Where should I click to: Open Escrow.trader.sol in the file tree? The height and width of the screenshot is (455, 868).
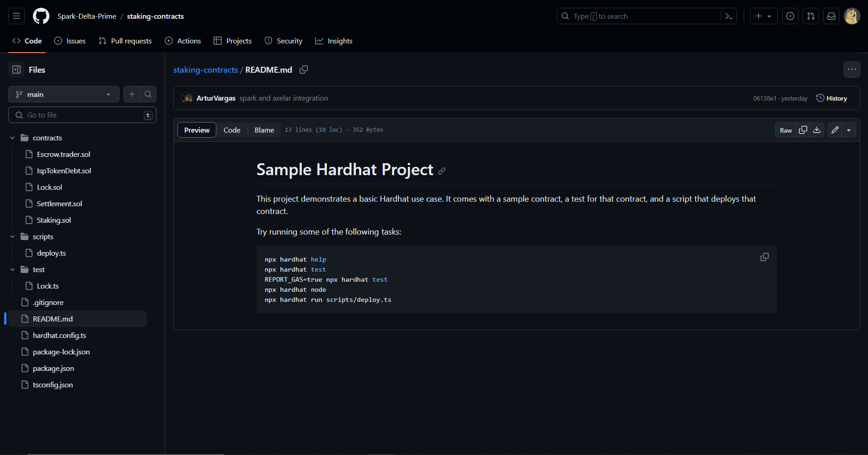[x=64, y=154]
